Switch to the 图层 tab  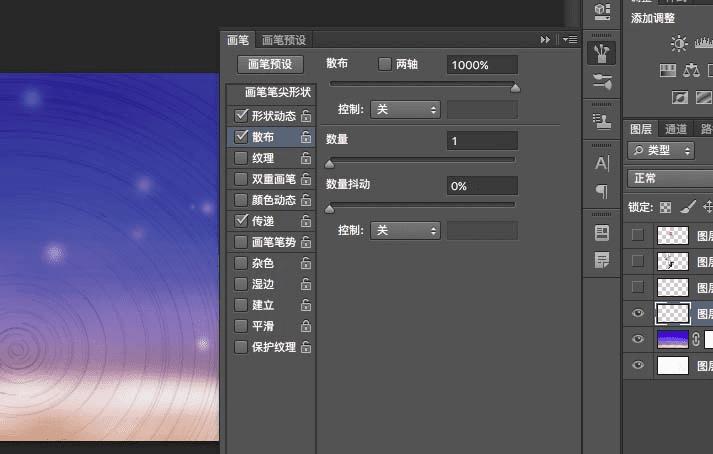(x=641, y=129)
